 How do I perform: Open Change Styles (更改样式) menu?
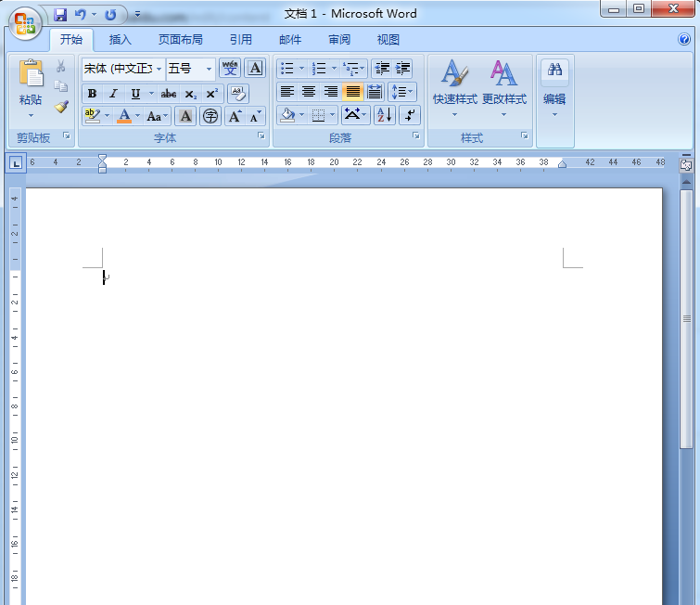tap(504, 87)
